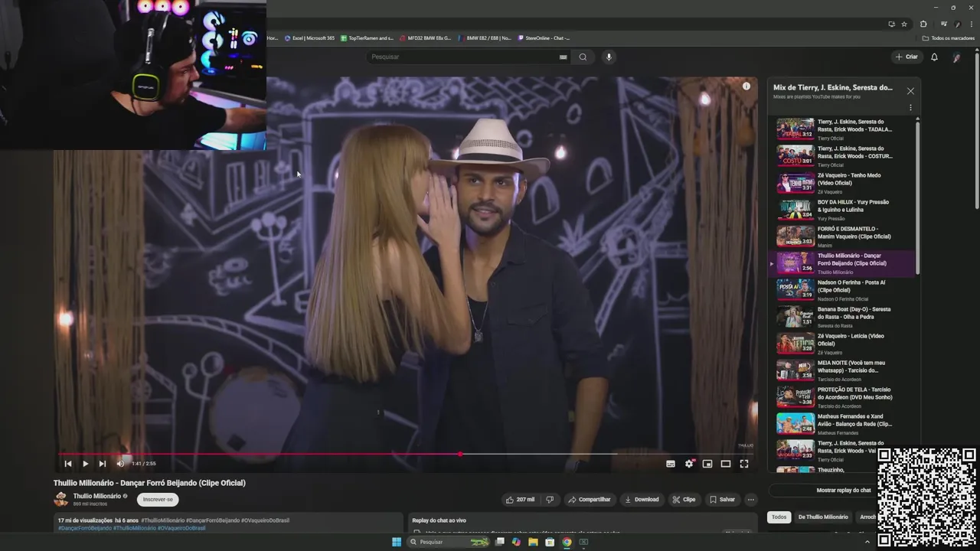Click Mostrar replay do chat button

coord(823,491)
